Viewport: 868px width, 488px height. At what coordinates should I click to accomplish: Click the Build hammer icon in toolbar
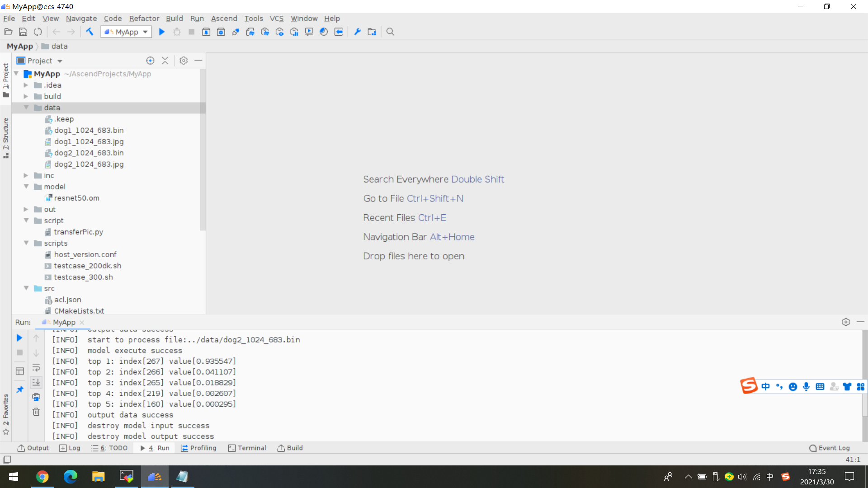tap(90, 32)
